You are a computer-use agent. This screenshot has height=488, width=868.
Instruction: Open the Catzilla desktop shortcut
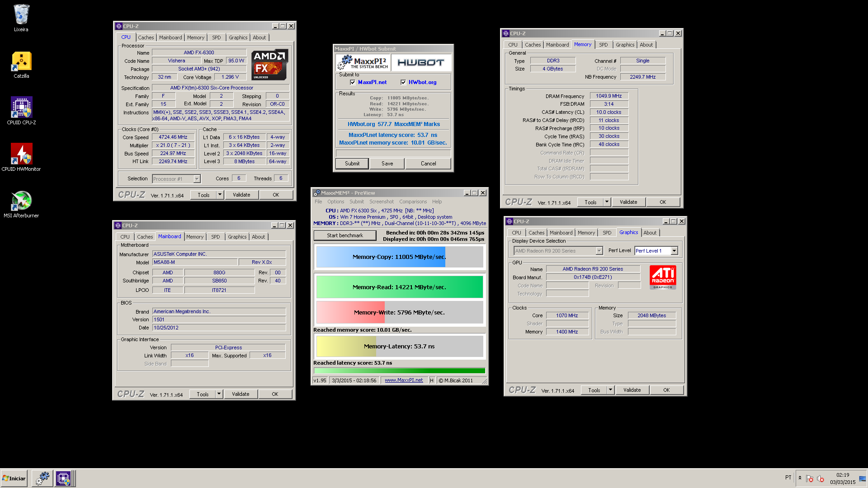(21, 65)
